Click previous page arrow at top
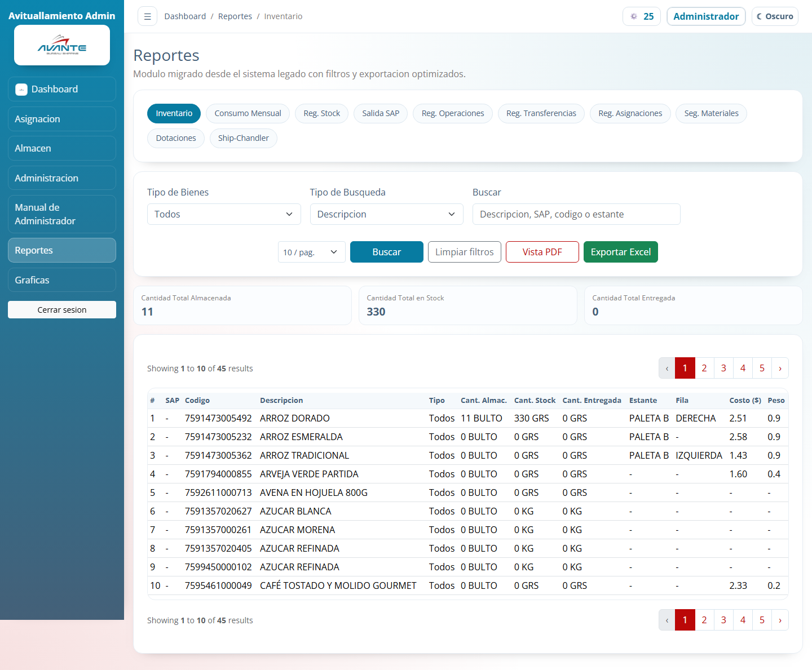This screenshot has height=670, width=812. pyautogui.click(x=667, y=369)
